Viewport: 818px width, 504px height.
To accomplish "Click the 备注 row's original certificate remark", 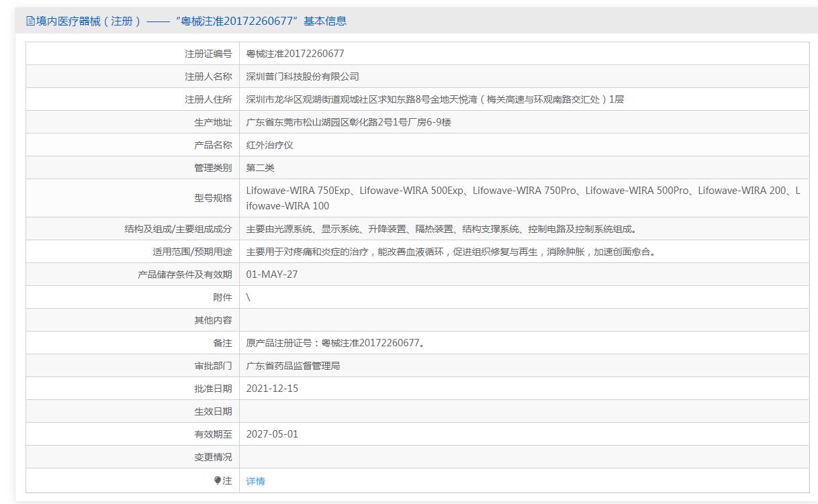I will (335, 343).
